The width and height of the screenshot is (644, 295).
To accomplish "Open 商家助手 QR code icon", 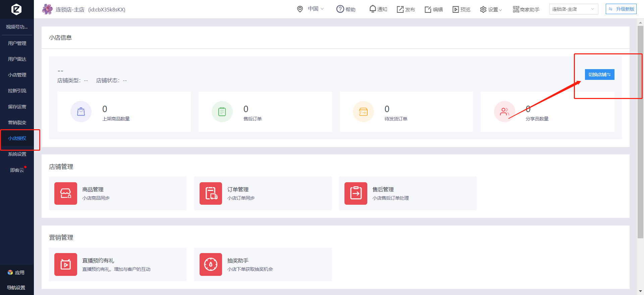I will tap(516, 9).
